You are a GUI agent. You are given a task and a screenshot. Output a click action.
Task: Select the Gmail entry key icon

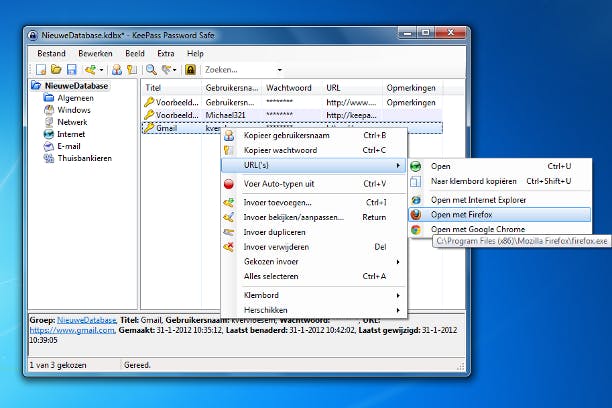tap(149, 128)
